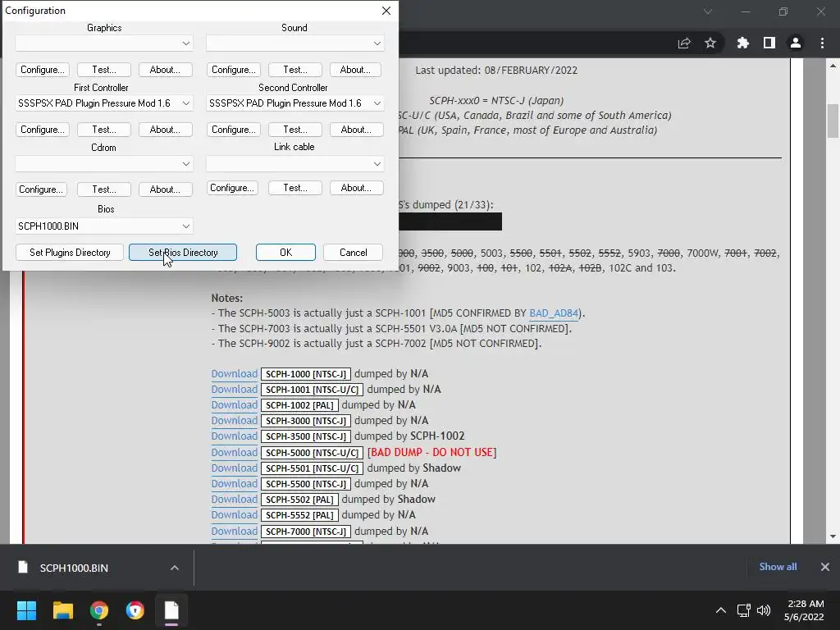Image resolution: width=840 pixels, height=630 pixels.
Task: Click Test under Sound
Action: pyautogui.click(x=295, y=70)
